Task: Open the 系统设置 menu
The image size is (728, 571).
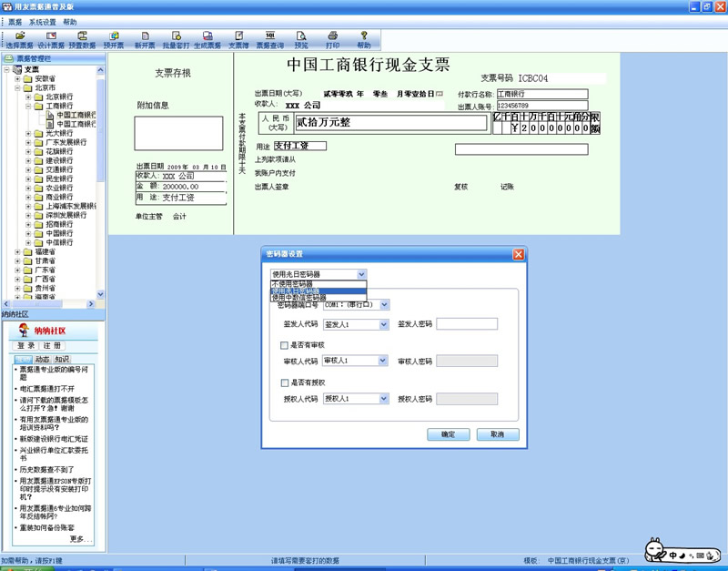Action: click(x=42, y=22)
